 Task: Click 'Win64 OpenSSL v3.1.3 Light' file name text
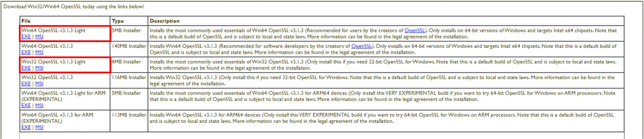(x=53, y=30)
